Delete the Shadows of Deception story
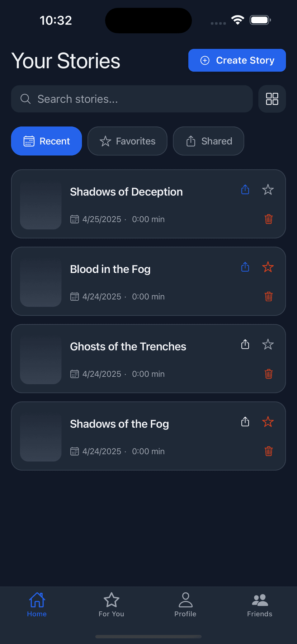The height and width of the screenshot is (644, 297). pos(268,219)
